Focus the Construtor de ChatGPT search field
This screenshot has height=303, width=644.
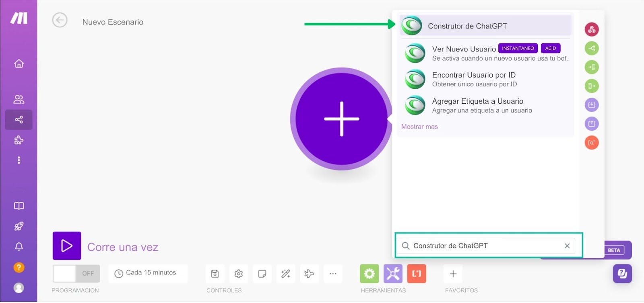click(x=486, y=246)
